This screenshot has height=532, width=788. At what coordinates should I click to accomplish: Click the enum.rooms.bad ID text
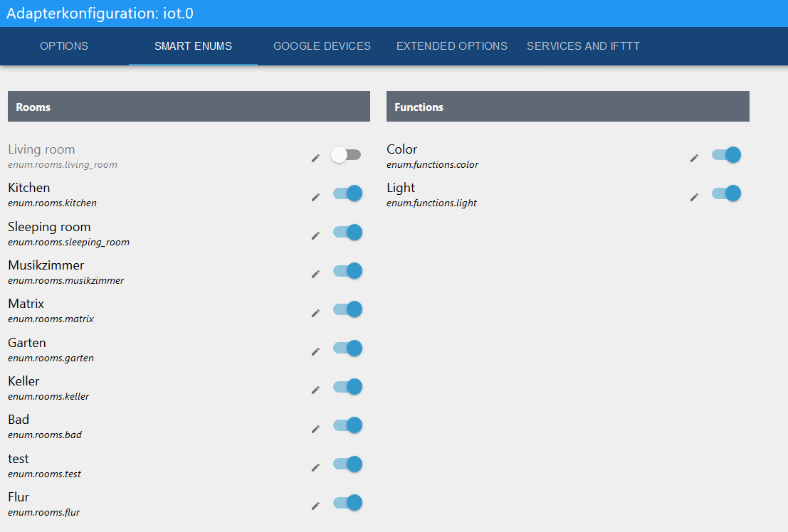tap(45, 435)
